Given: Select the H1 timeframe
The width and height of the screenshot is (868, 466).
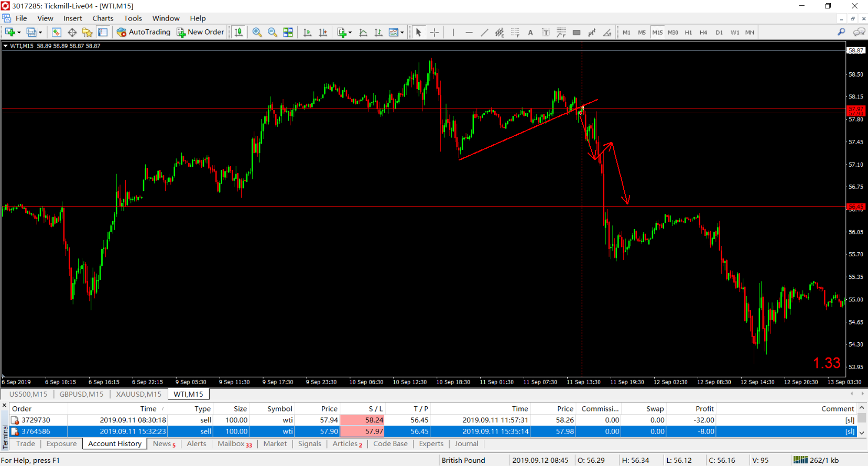Looking at the screenshot, I should pos(689,32).
